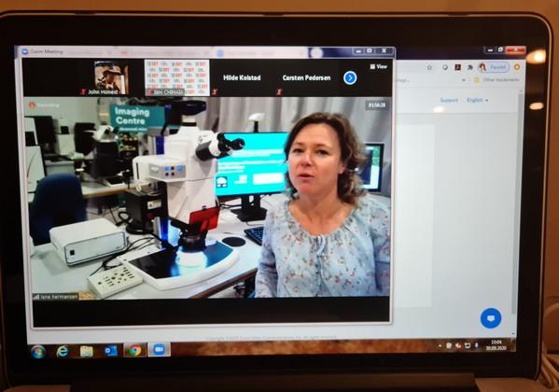
Task: Open Other bookmarks folder
Action: (496, 80)
